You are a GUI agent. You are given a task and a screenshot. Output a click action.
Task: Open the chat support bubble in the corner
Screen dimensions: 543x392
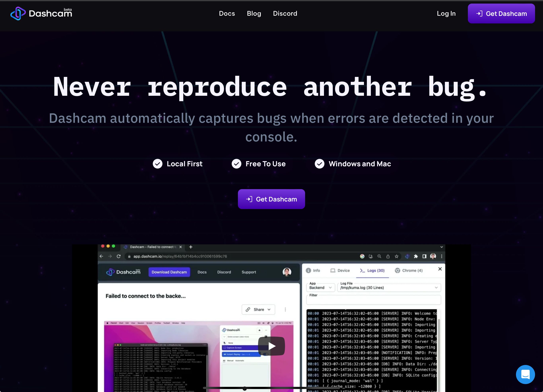(525, 374)
